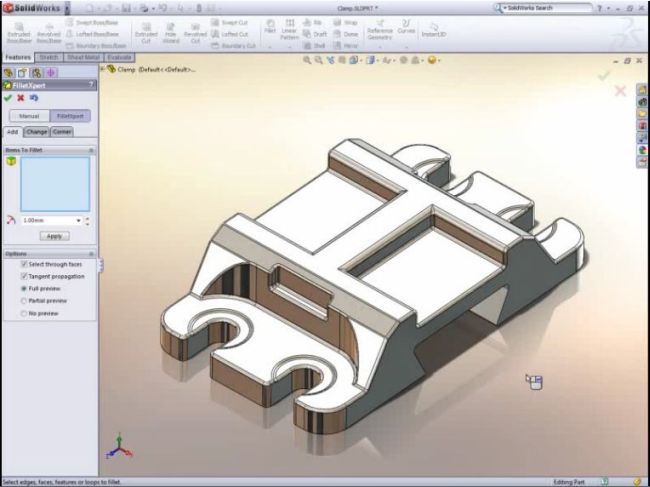650x487 pixels.
Task: Switch to Features ribbon tab
Action: [18, 57]
